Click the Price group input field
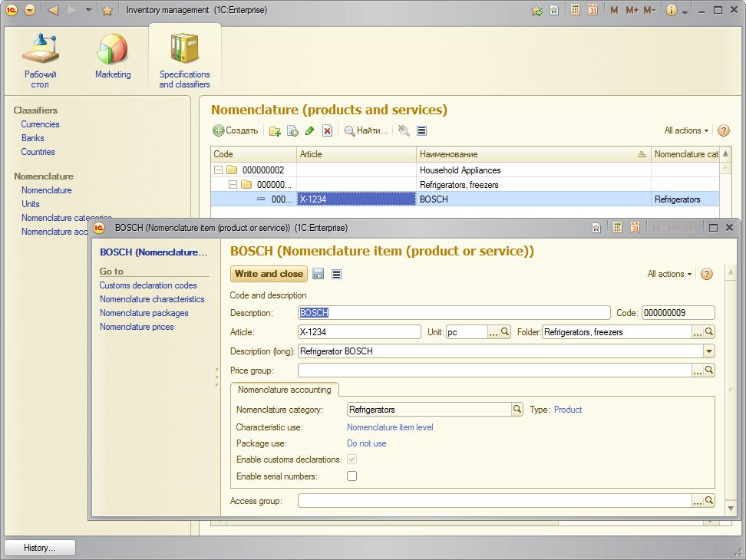The width and height of the screenshot is (746, 560). click(494, 371)
